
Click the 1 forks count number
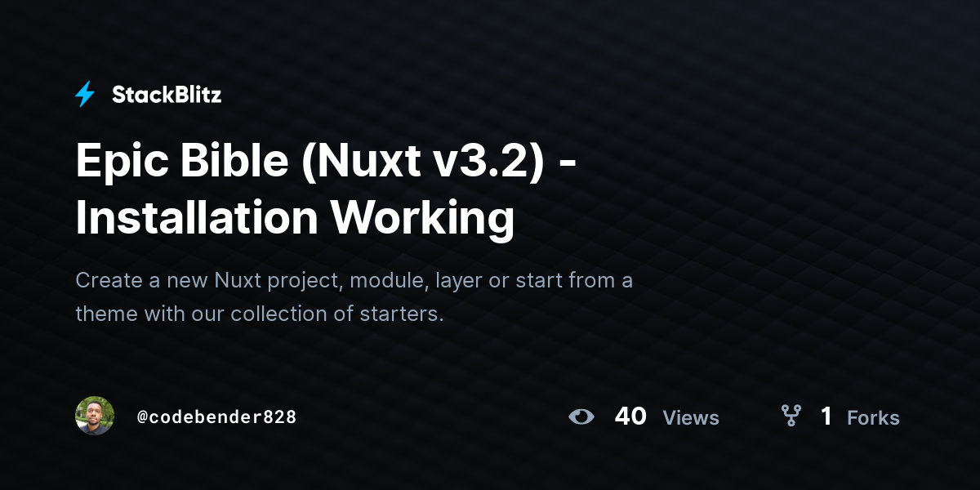(826, 416)
